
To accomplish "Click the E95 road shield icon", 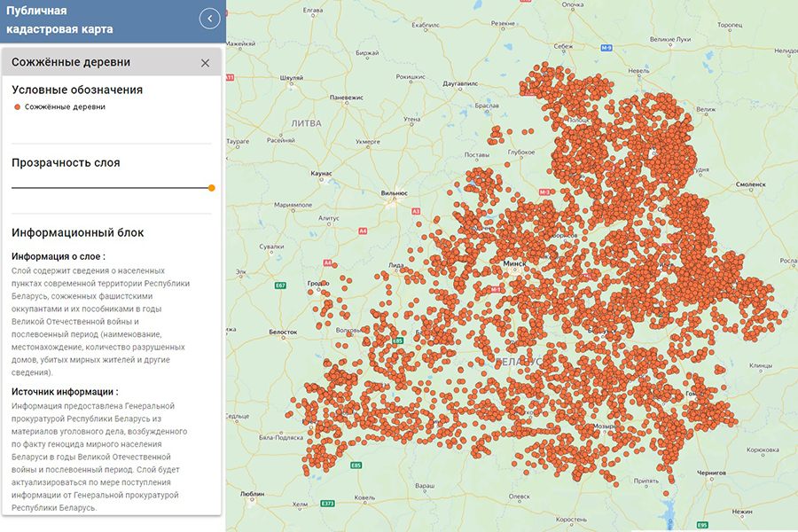I will point(702,524).
